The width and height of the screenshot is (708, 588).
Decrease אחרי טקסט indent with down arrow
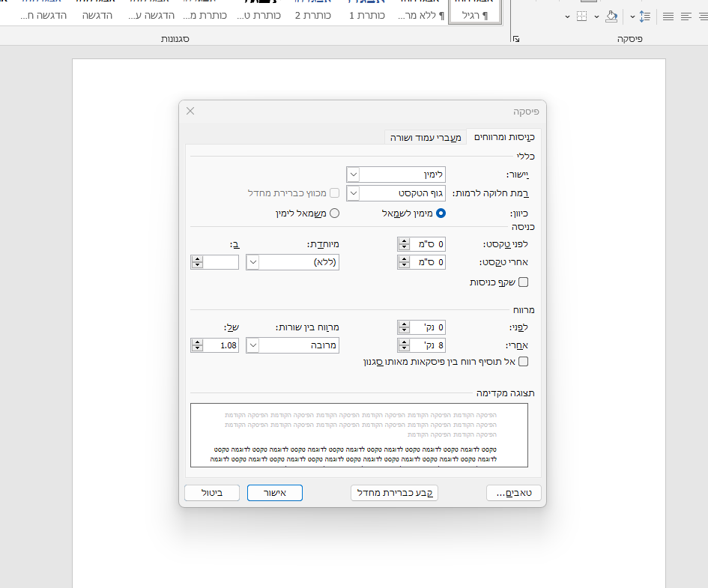point(404,265)
